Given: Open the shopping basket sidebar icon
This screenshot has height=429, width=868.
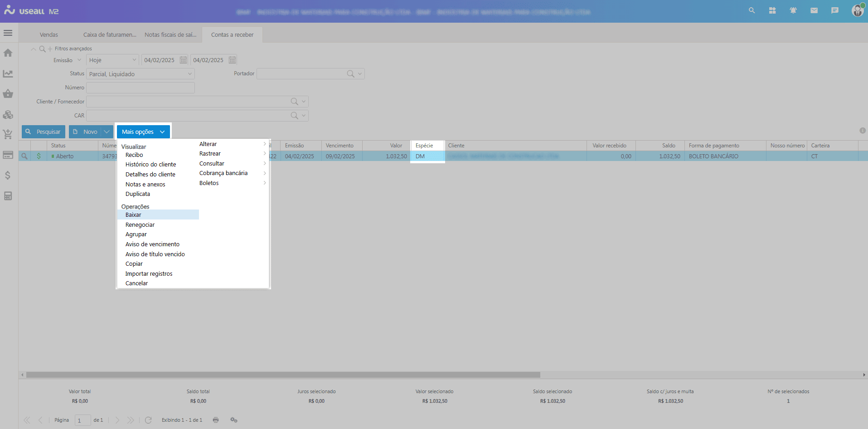Looking at the screenshot, I should (x=8, y=94).
